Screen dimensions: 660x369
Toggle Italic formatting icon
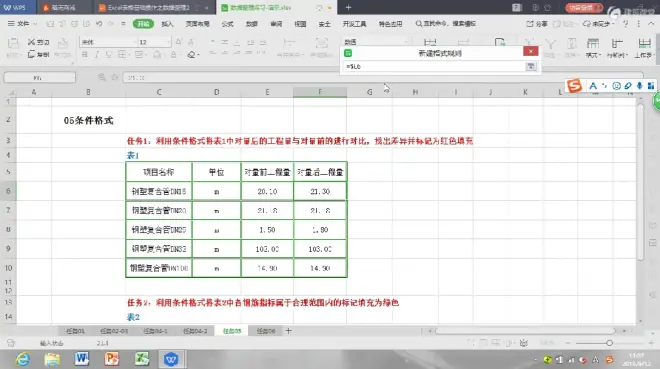(97, 55)
